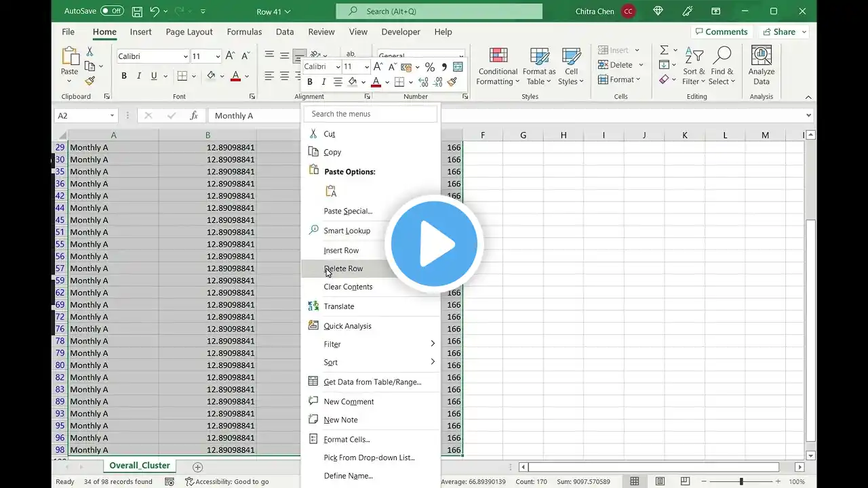Viewport: 868px width, 488px height.
Task: Click the Search the menus field
Action: [x=370, y=114]
